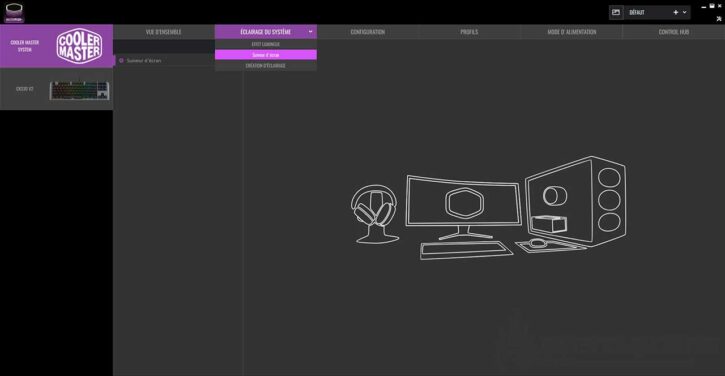The image size is (725, 376).
Task: Minimize the MasterPlus window
Action: point(704,6)
